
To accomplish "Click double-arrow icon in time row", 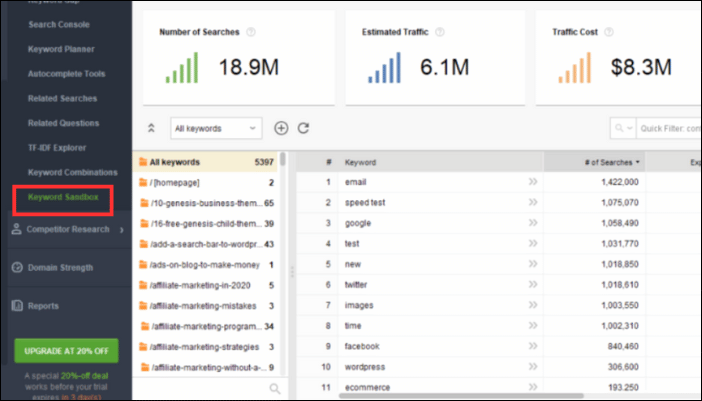I will click(532, 326).
